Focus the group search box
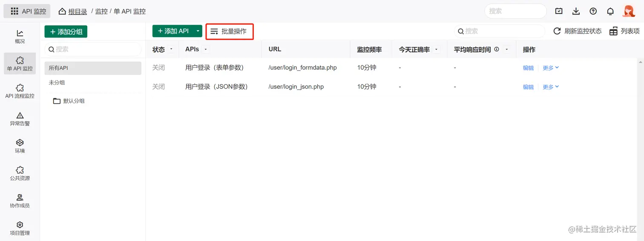Viewport: 644px width, 241px height. (93, 49)
